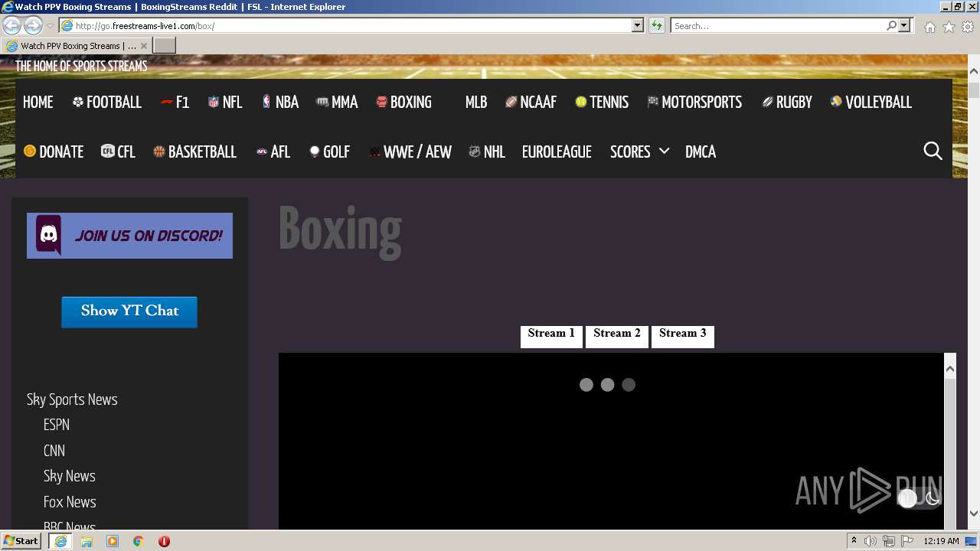Click the browser Back button
Image resolution: width=980 pixels, height=551 pixels.
[11, 25]
